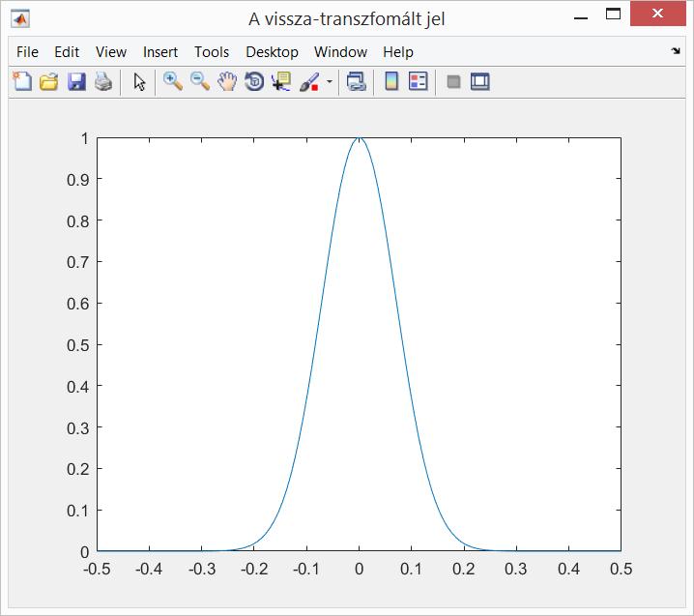Minimize the figure window
The image size is (694, 616).
point(581,17)
